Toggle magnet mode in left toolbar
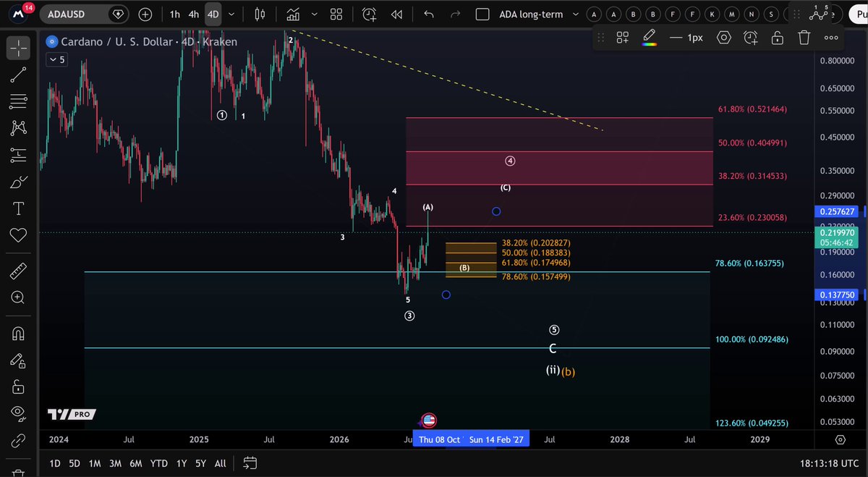Screen dimensions: 868x477 (x=18, y=334)
